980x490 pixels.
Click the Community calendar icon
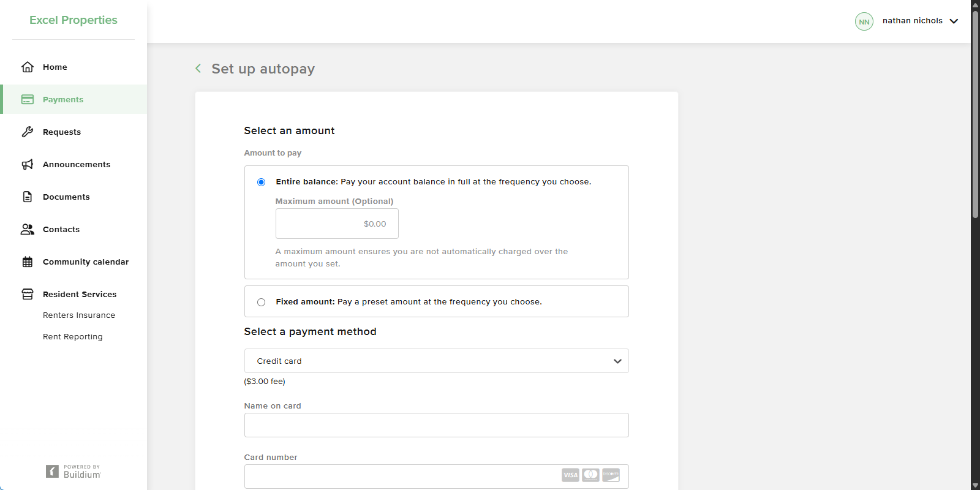(x=28, y=262)
